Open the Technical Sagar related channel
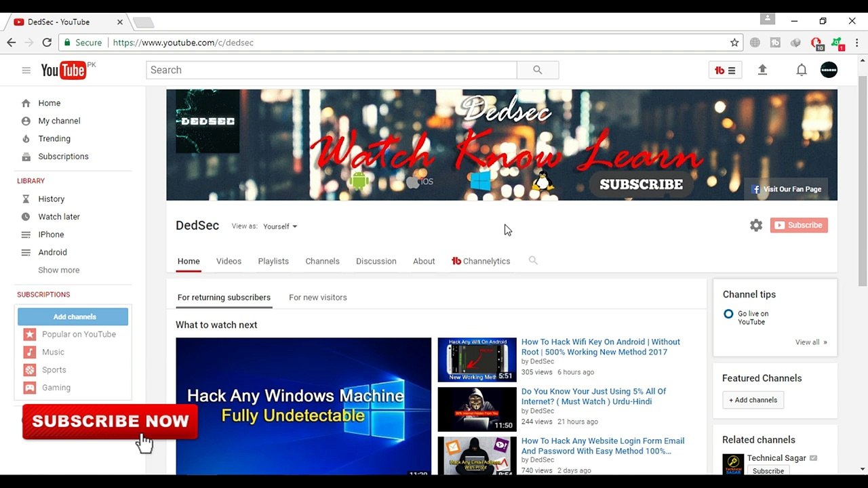Viewport: 868px width, 488px height. tap(776, 458)
